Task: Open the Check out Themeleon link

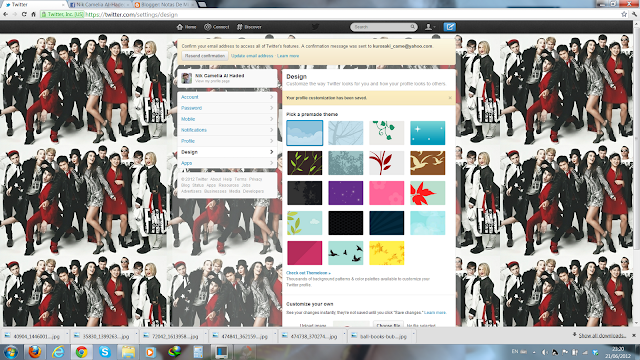Action: coord(308,273)
